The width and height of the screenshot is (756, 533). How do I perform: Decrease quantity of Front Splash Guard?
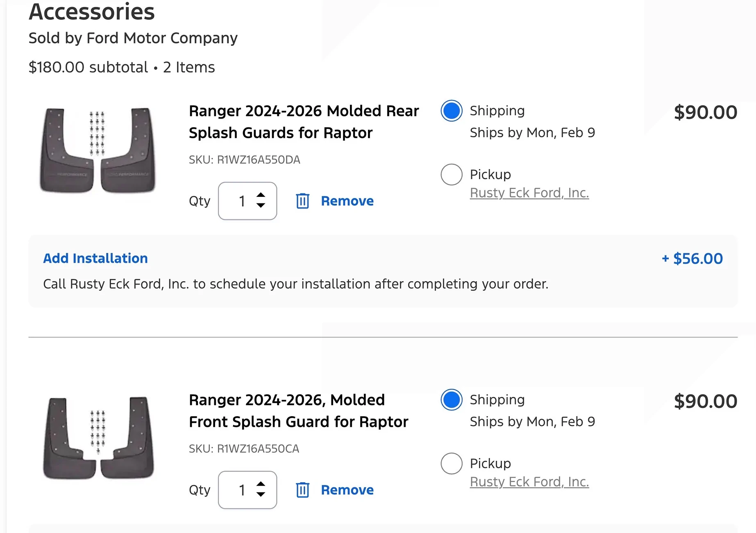(x=261, y=495)
